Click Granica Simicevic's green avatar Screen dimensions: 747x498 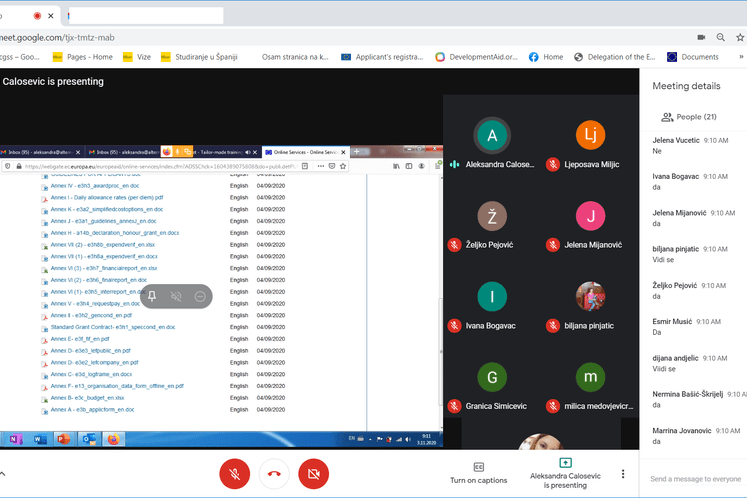pyautogui.click(x=491, y=377)
